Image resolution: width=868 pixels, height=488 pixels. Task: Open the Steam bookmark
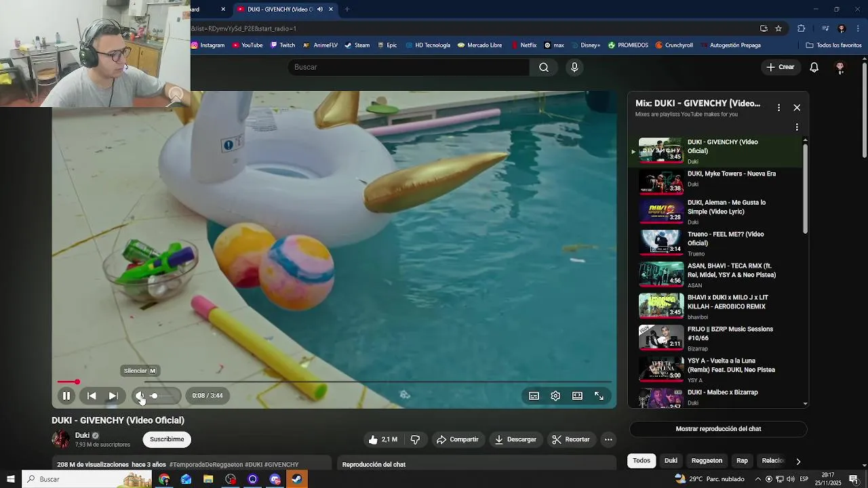(x=357, y=45)
